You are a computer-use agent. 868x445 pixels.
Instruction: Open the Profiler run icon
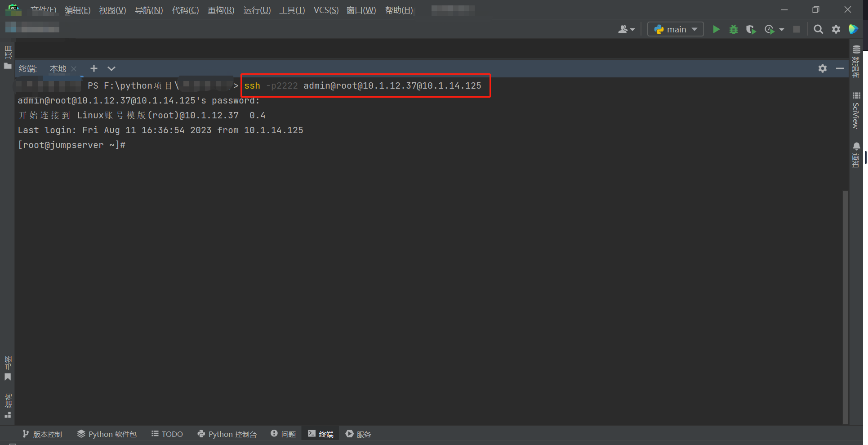[x=769, y=29]
